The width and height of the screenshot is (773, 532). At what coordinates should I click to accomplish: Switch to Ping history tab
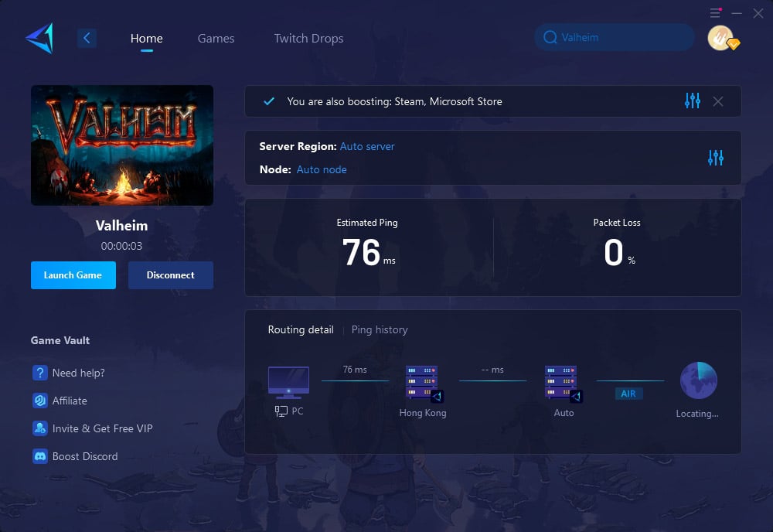(380, 330)
